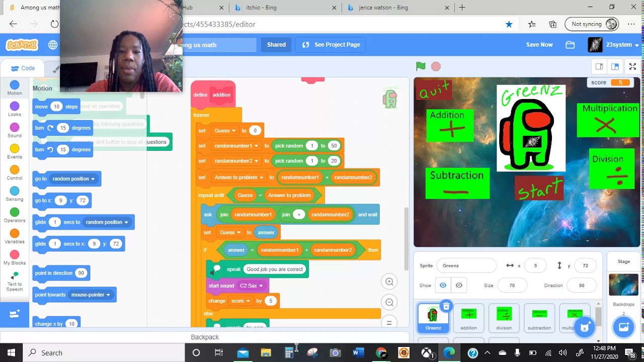Open randomnumber1 variable dropdown in set block

point(236,146)
